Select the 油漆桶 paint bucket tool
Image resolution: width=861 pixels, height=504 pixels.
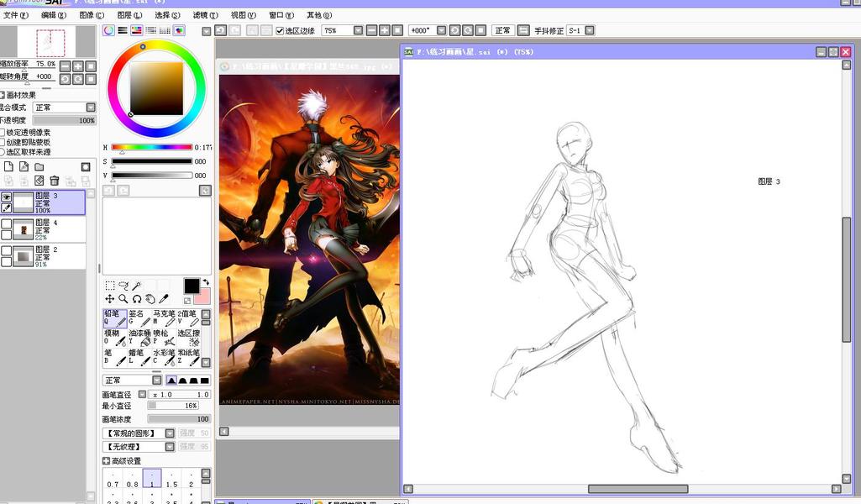[x=139, y=337]
